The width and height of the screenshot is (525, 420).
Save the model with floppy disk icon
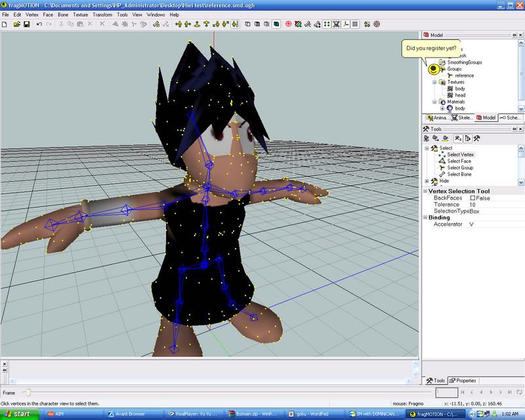tap(26, 24)
